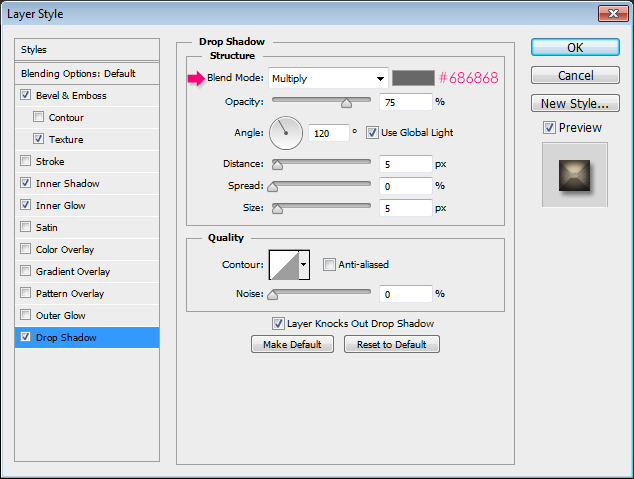Screen dimensions: 634x479
Task: Select the Stroke row label
Action: point(50,161)
